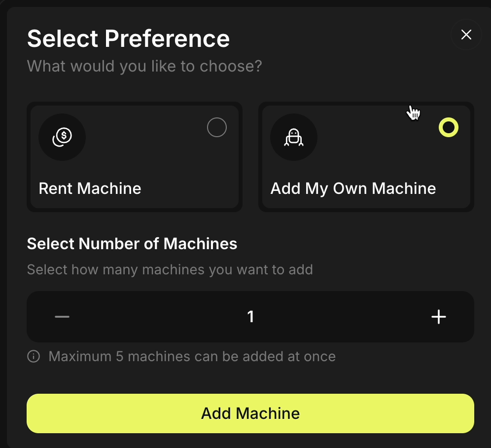Select the Rent Machine radio button

[217, 127]
